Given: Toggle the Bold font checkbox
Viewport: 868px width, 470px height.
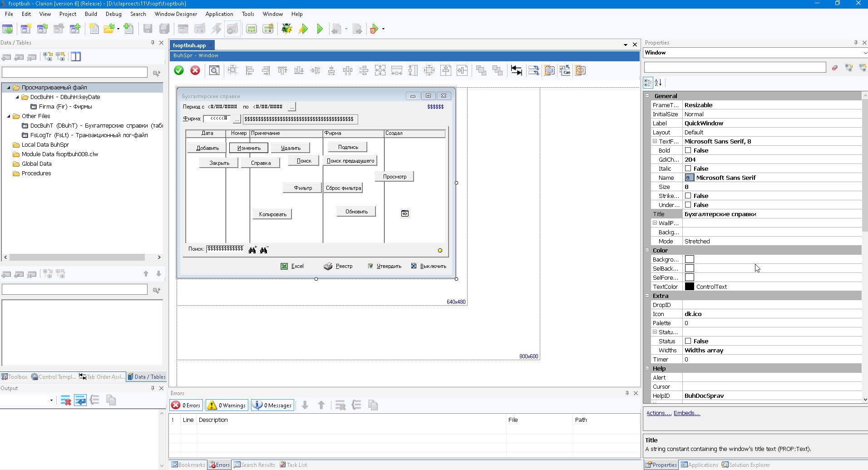Looking at the screenshot, I should (x=688, y=150).
